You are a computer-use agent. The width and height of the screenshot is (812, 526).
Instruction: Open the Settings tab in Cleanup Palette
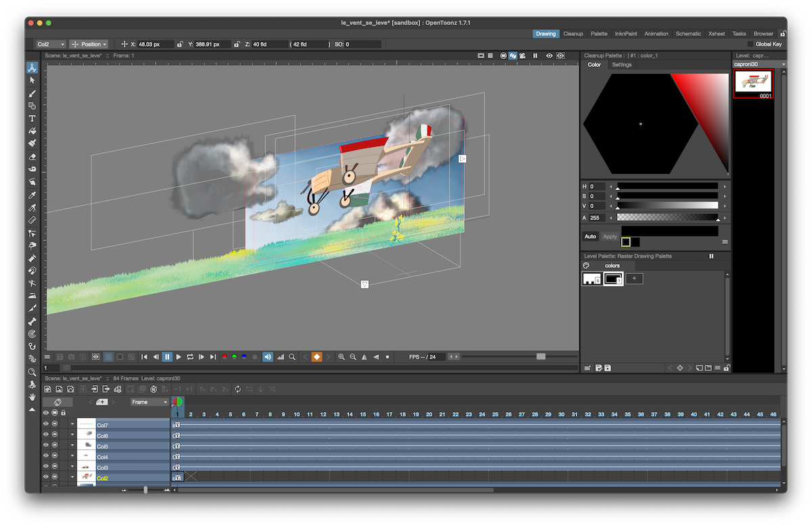tap(622, 65)
